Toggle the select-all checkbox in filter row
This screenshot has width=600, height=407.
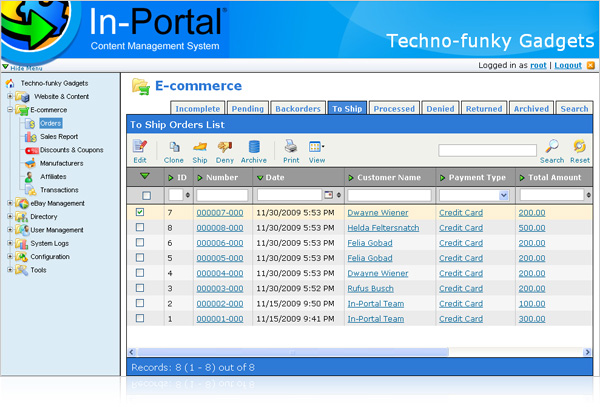point(146,195)
